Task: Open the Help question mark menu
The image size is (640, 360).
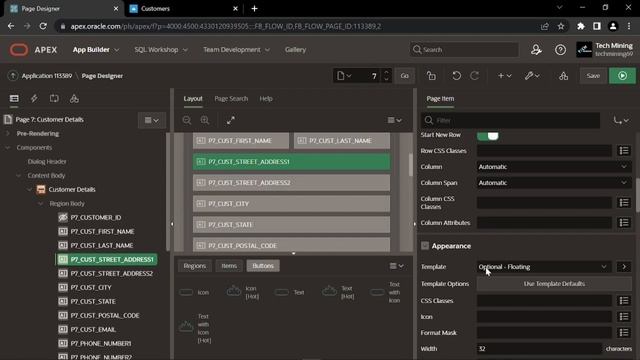Action: [x=560, y=50]
